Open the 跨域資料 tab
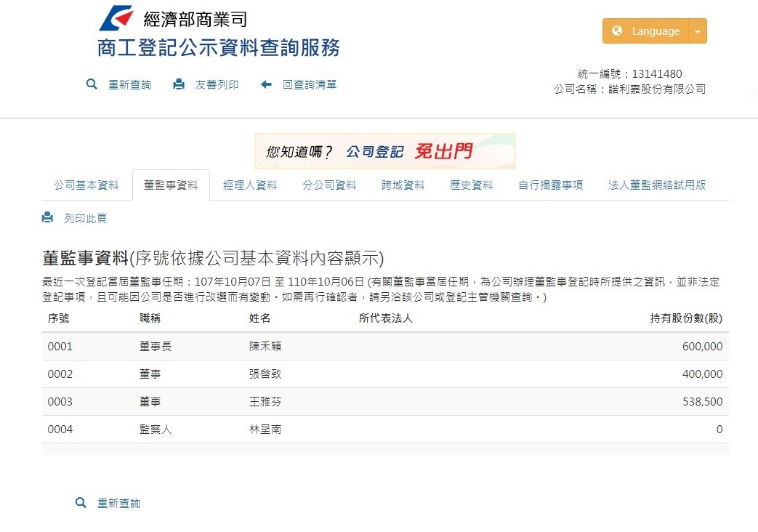 pyautogui.click(x=403, y=185)
